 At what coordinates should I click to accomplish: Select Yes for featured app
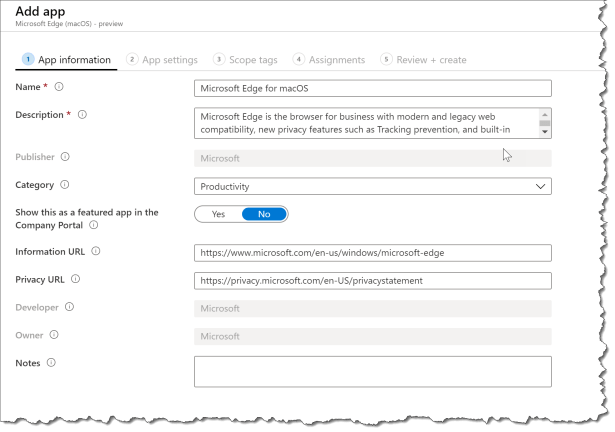pyautogui.click(x=218, y=214)
